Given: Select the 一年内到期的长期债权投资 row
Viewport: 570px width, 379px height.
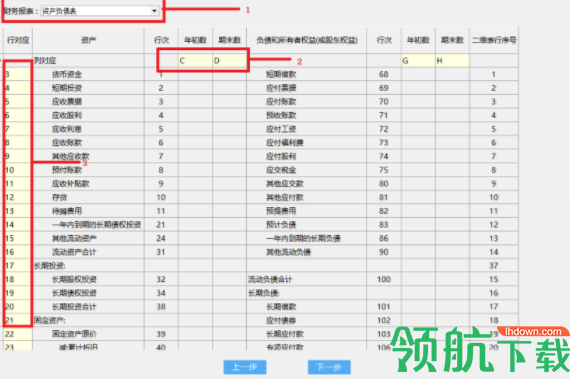Looking at the screenshot, I should (96, 225).
